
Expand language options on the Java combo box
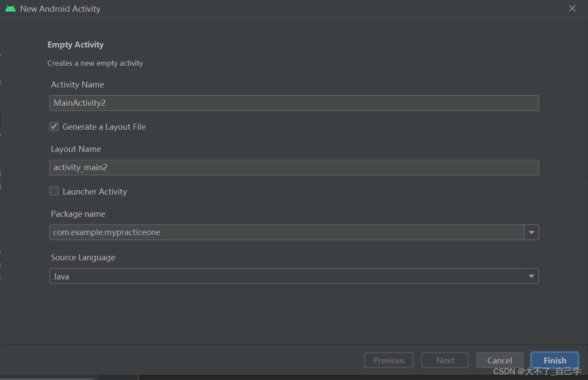tap(531, 276)
